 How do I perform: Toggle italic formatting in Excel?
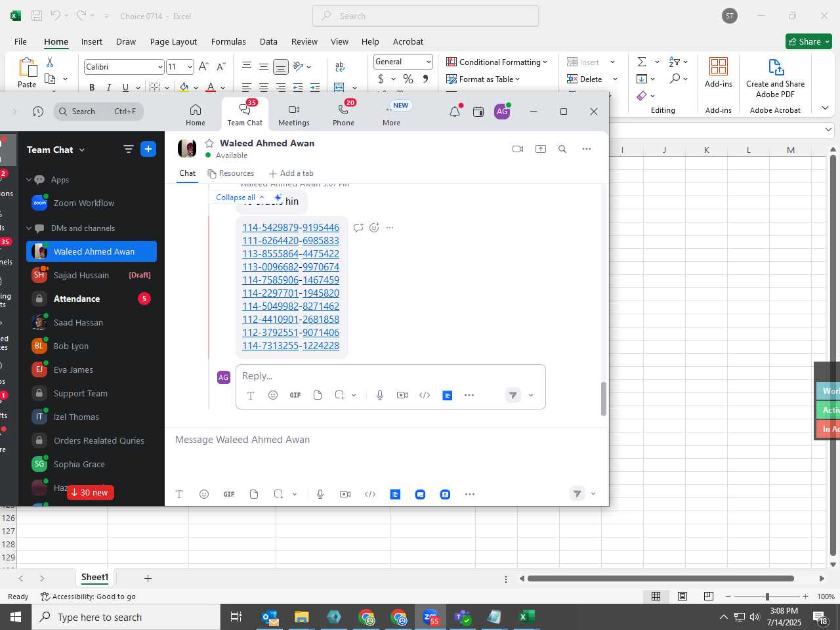tap(108, 87)
